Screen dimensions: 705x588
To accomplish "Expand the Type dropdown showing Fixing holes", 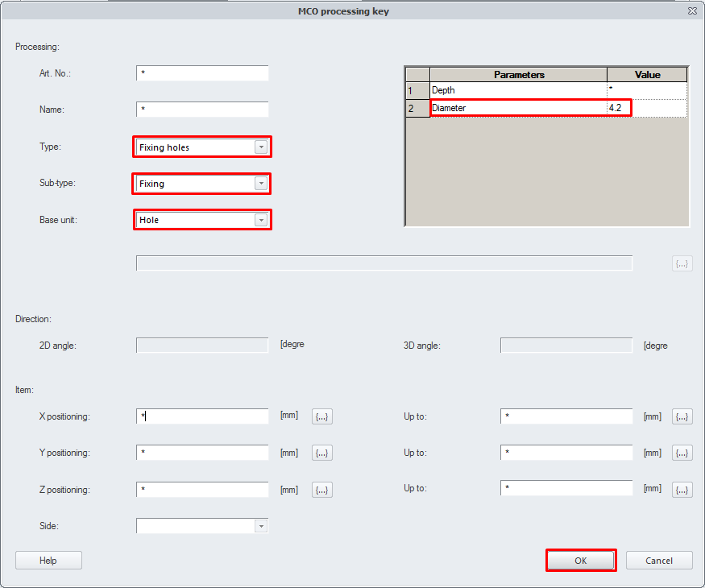I will click(x=260, y=147).
